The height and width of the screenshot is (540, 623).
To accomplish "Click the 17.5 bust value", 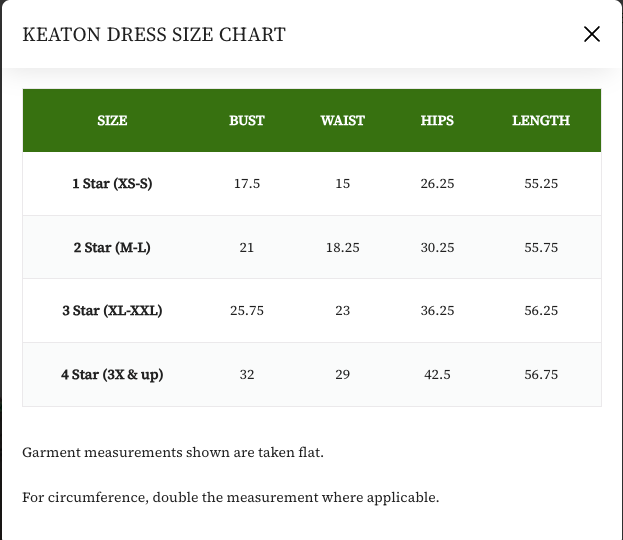I will pyautogui.click(x=247, y=184).
